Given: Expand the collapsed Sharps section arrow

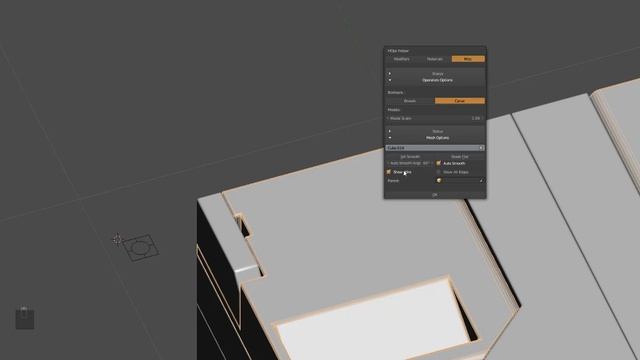Looking at the screenshot, I should pos(390,73).
